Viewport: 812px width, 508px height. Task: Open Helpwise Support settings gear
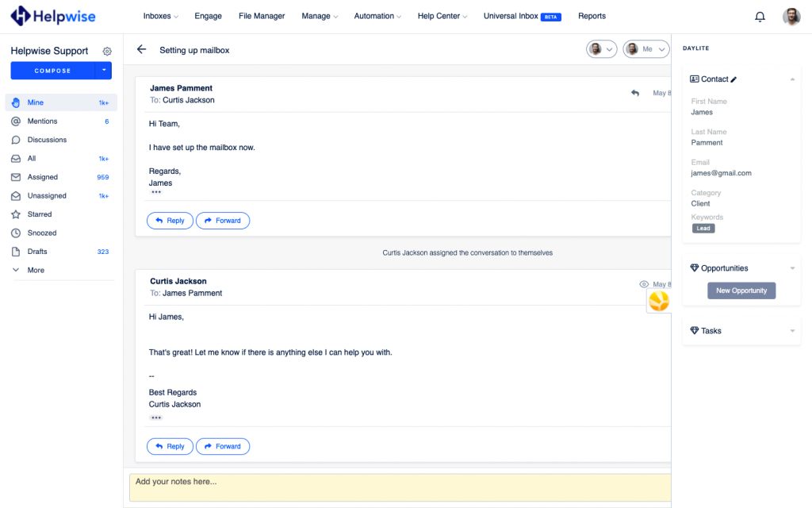click(107, 52)
